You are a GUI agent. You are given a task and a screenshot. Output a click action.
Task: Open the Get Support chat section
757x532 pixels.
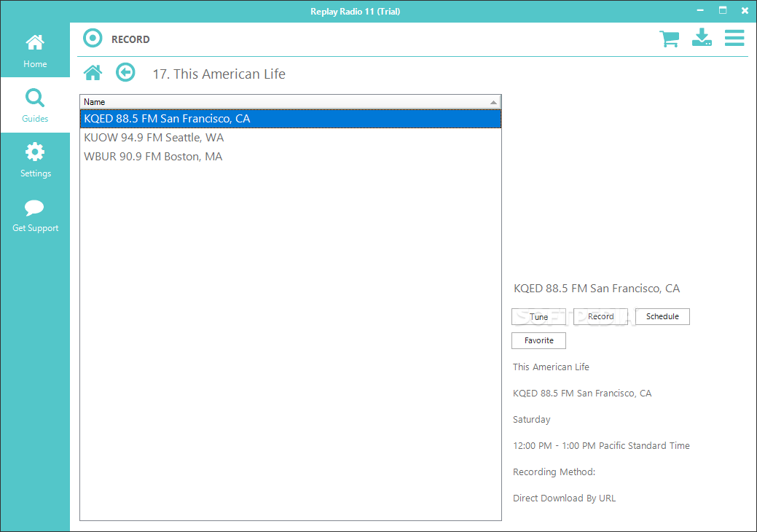point(35,215)
